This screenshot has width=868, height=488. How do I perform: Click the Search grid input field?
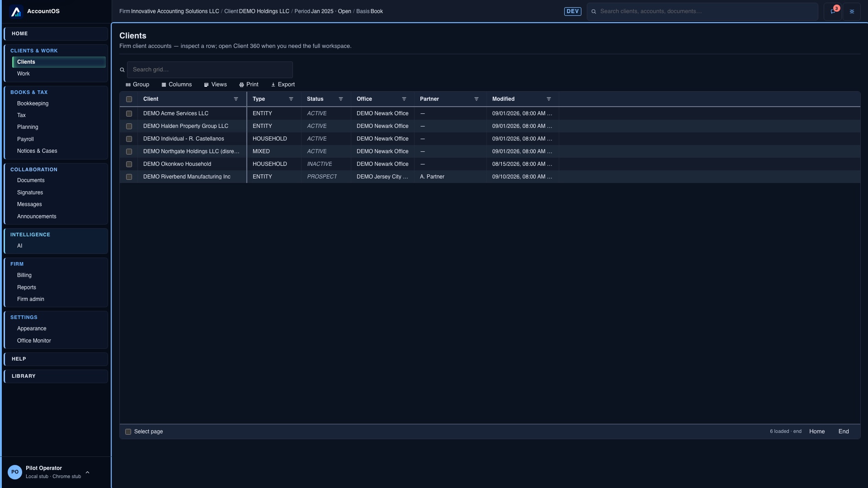coord(210,70)
